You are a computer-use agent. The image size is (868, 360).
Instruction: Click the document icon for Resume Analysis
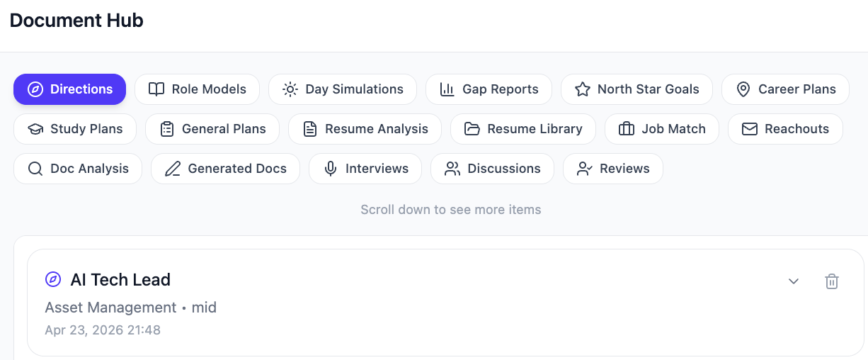coord(310,129)
